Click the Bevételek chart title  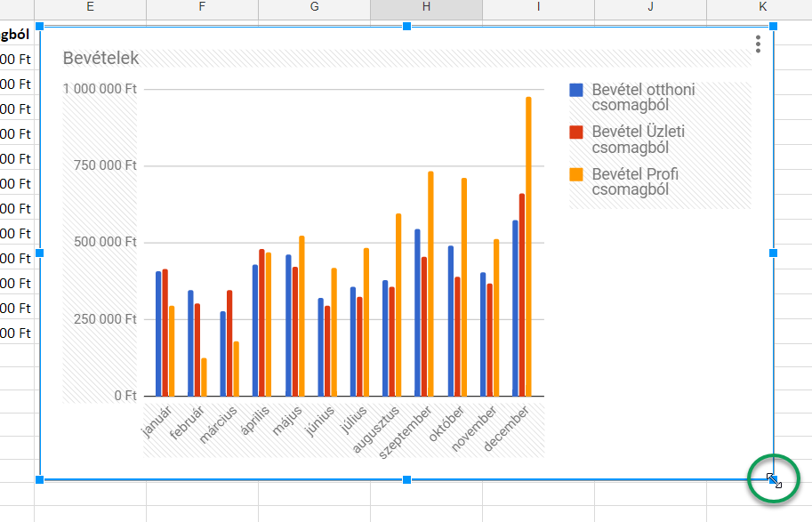pos(100,59)
